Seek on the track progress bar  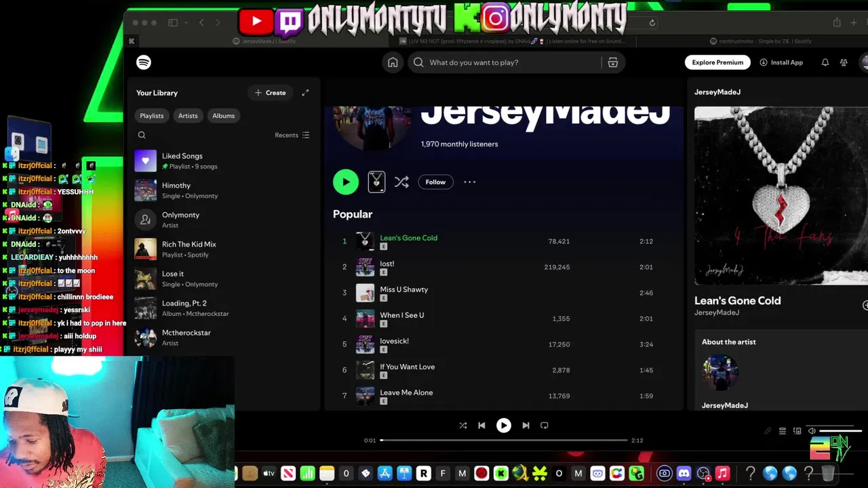[x=504, y=441]
